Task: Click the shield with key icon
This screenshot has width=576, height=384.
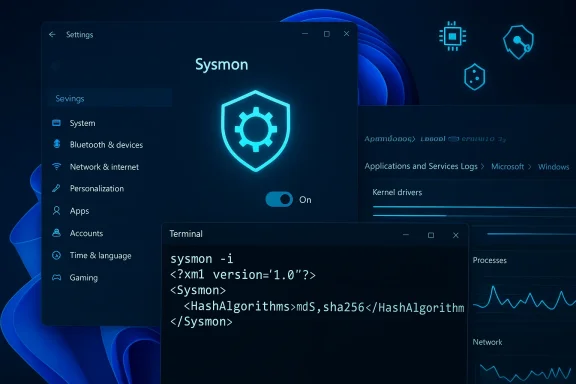Action: (518, 42)
